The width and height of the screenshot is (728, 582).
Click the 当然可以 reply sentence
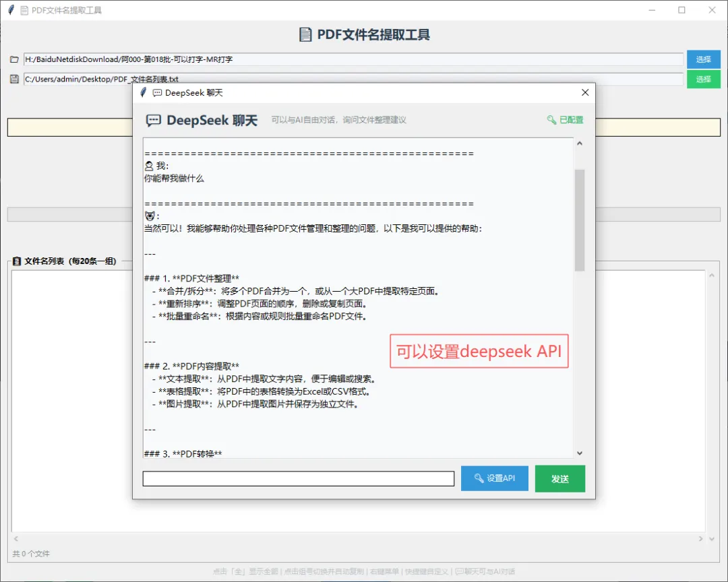(x=313, y=228)
